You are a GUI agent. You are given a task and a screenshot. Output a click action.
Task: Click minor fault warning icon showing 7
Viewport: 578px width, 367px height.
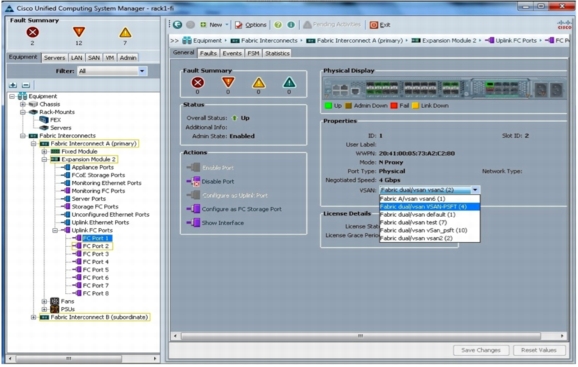coord(125,32)
